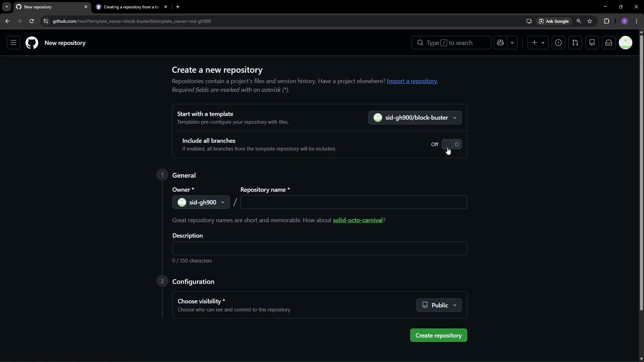Click the Configuration section heading
The height and width of the screenshot is (362, 644).
point(193,282)
